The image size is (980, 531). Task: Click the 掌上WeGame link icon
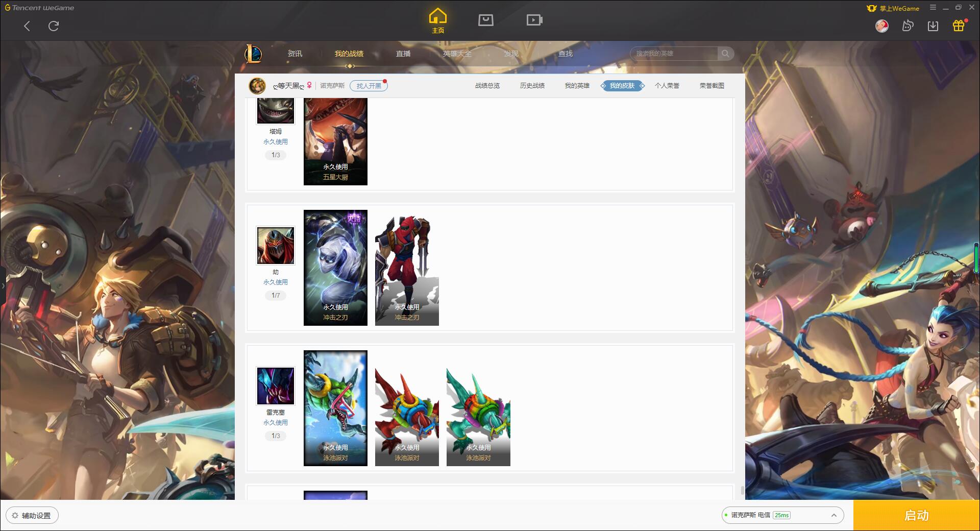(893, 8)
